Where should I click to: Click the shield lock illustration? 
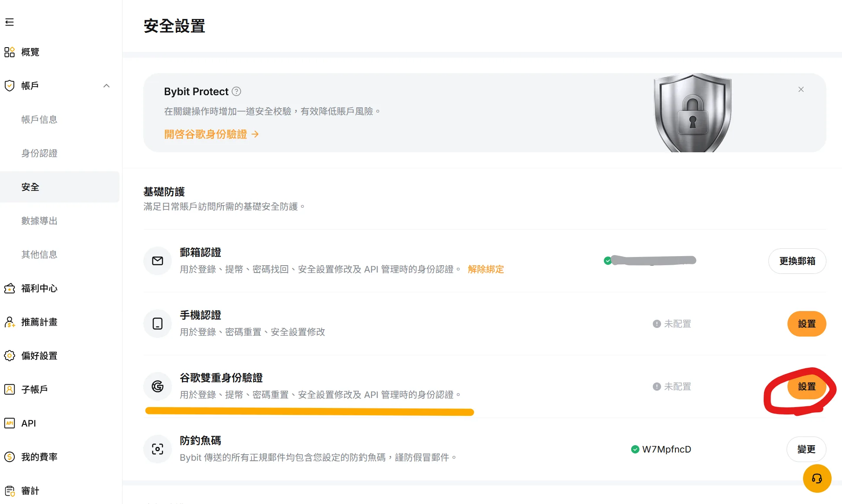click(693, 113)
